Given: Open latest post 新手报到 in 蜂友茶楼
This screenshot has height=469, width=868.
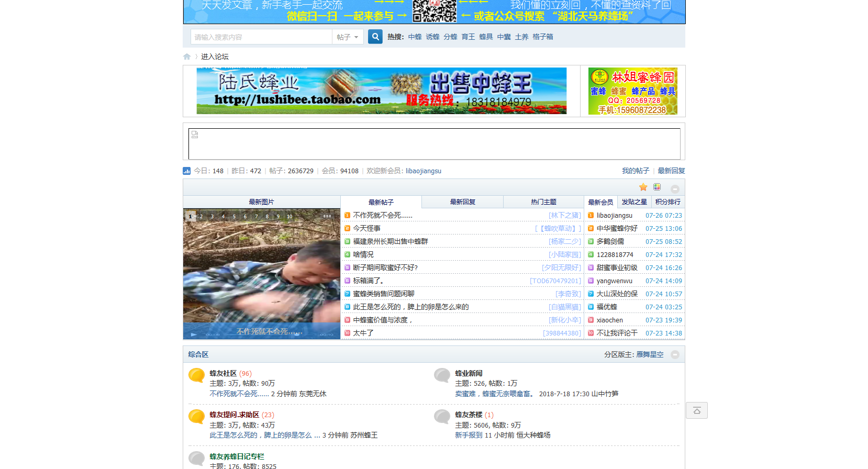Looking at the screenshot, I should point(469,435).
